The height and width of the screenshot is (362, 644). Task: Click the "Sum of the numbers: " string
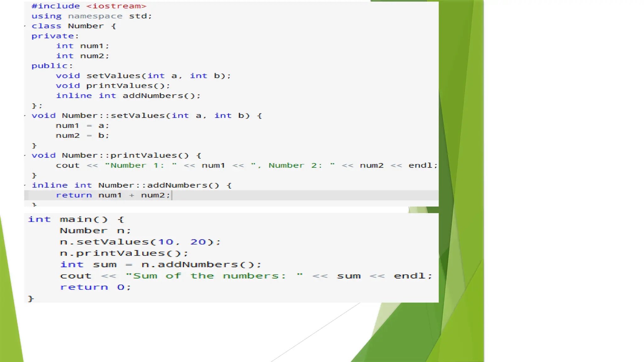[x=214, y=276]
